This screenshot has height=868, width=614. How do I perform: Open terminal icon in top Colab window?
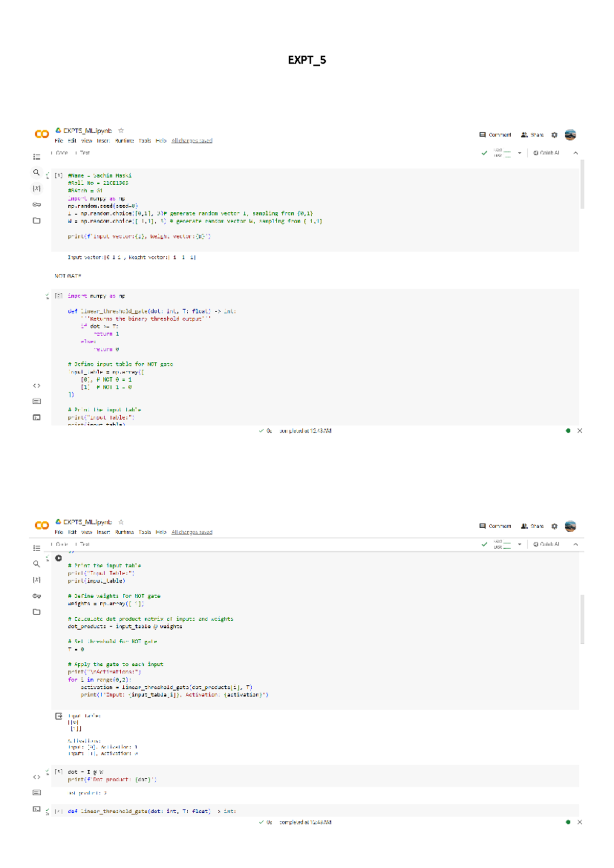(37, 418)
